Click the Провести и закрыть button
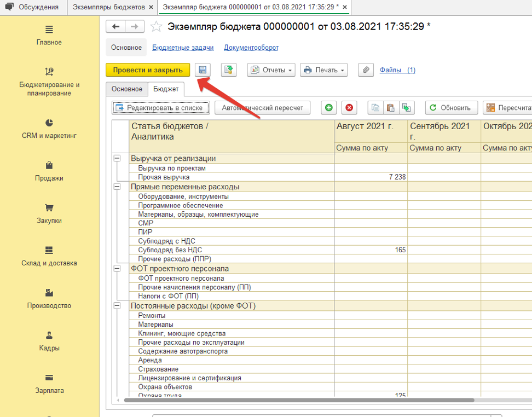This screenshot has height=417, width=532. click(148, 70)
